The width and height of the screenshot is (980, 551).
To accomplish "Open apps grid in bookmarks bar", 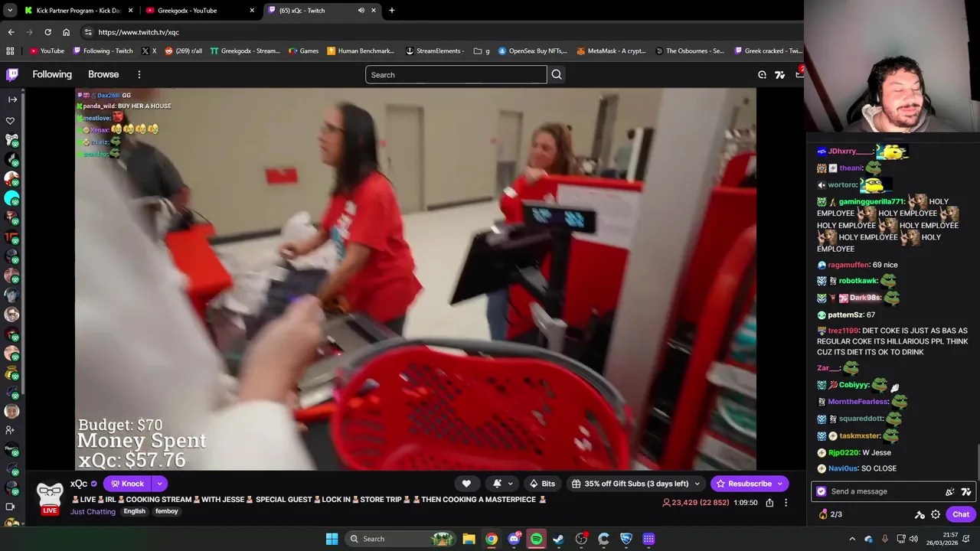I will click(x=10, y=51).
